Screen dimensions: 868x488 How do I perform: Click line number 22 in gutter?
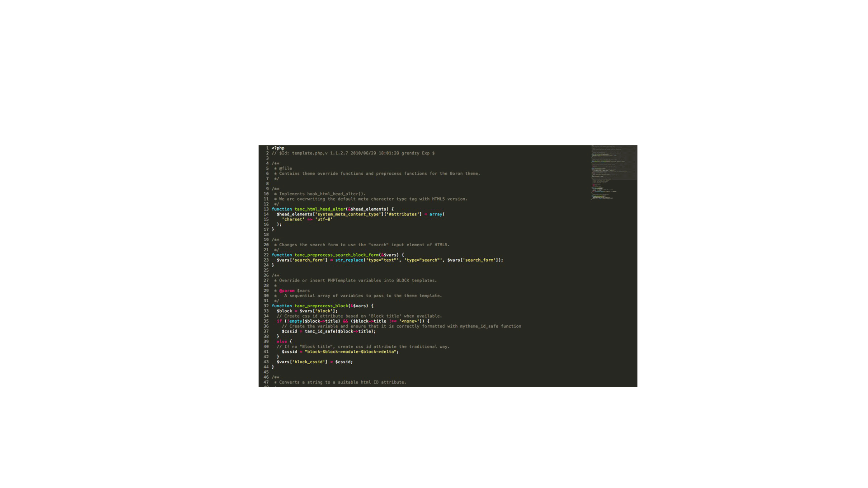pos(266,255)
